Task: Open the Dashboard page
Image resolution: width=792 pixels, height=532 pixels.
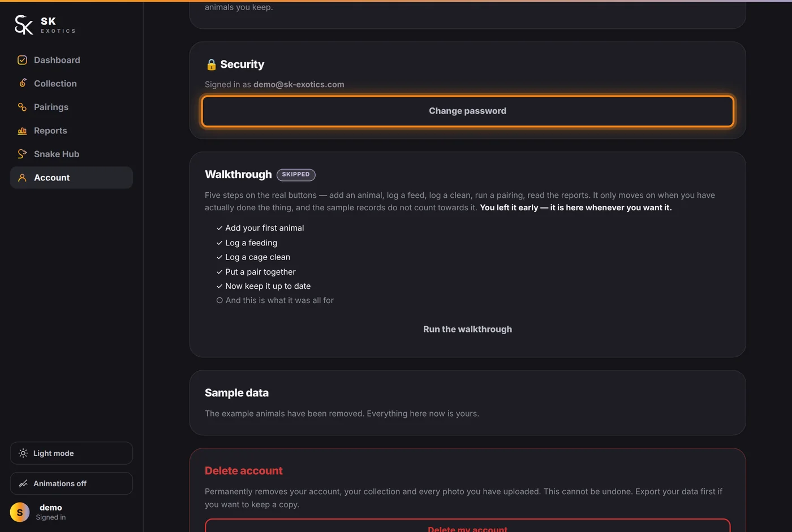Action: tap(71, 60)
